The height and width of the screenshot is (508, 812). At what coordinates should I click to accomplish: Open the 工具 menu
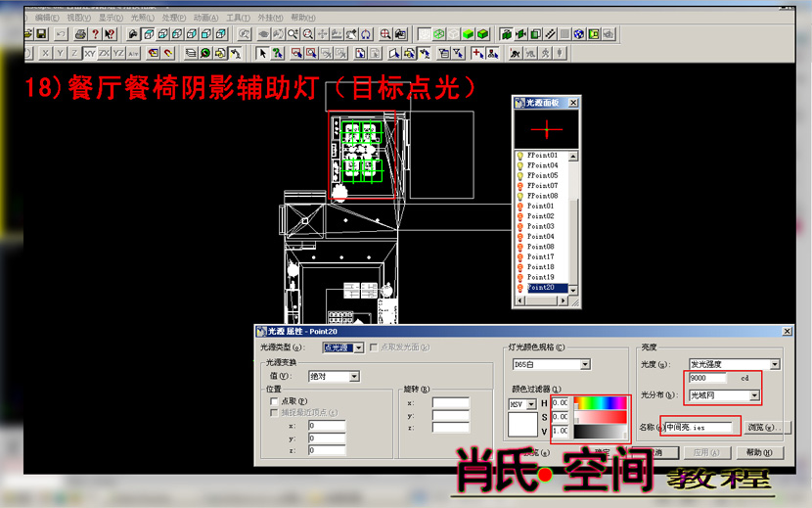point(238,18)
